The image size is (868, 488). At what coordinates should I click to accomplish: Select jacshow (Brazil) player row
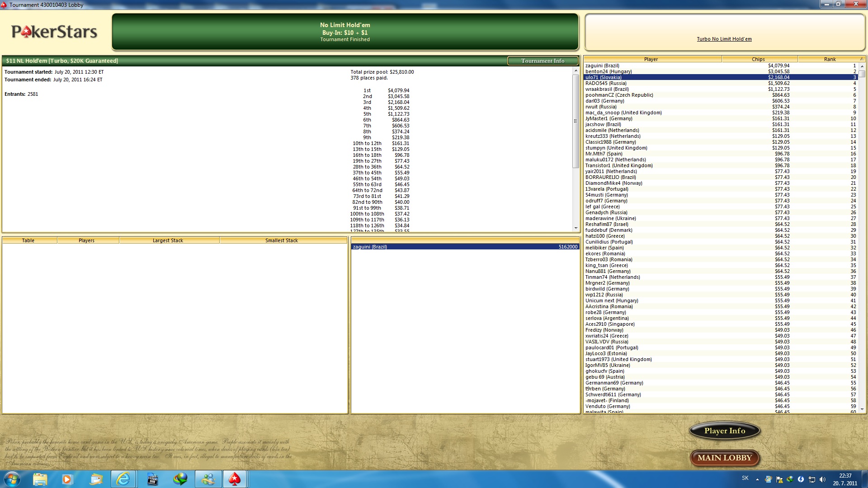click(721, 124)
